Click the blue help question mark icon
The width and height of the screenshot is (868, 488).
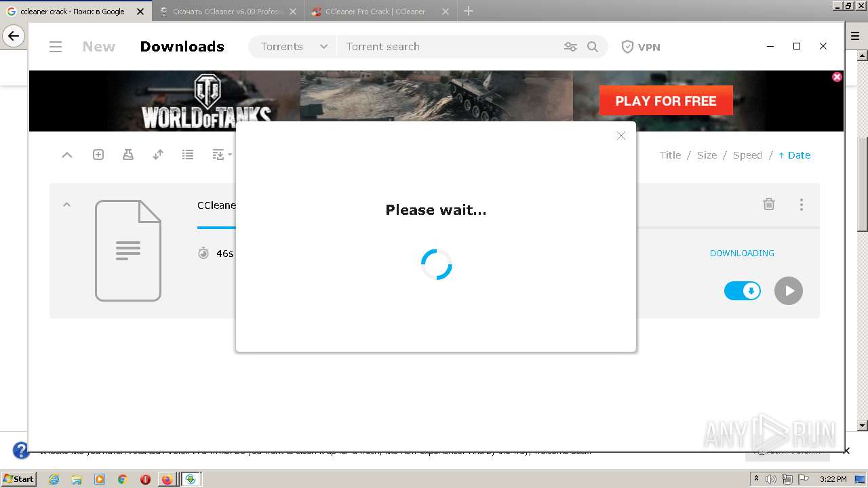point(20,450)
